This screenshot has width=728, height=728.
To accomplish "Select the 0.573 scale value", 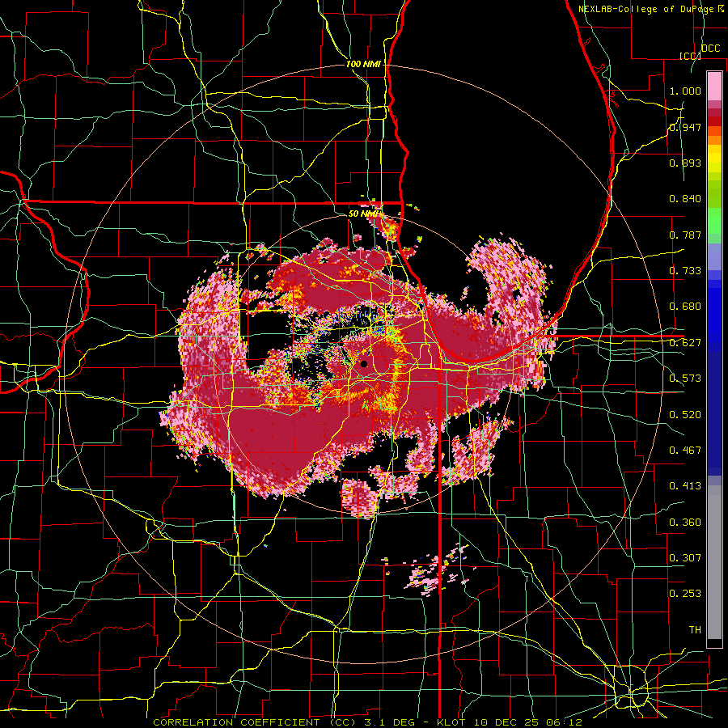I will (685, 379).
